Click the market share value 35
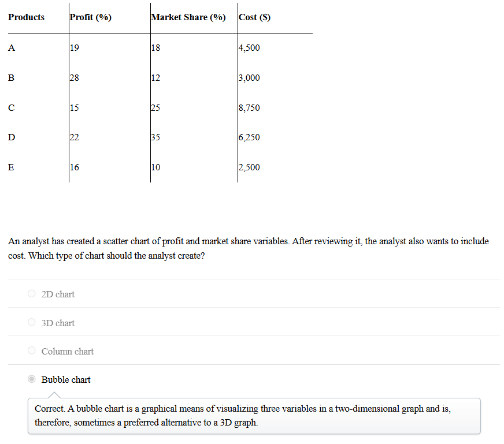Screen dimensions: 504x444 155,137
